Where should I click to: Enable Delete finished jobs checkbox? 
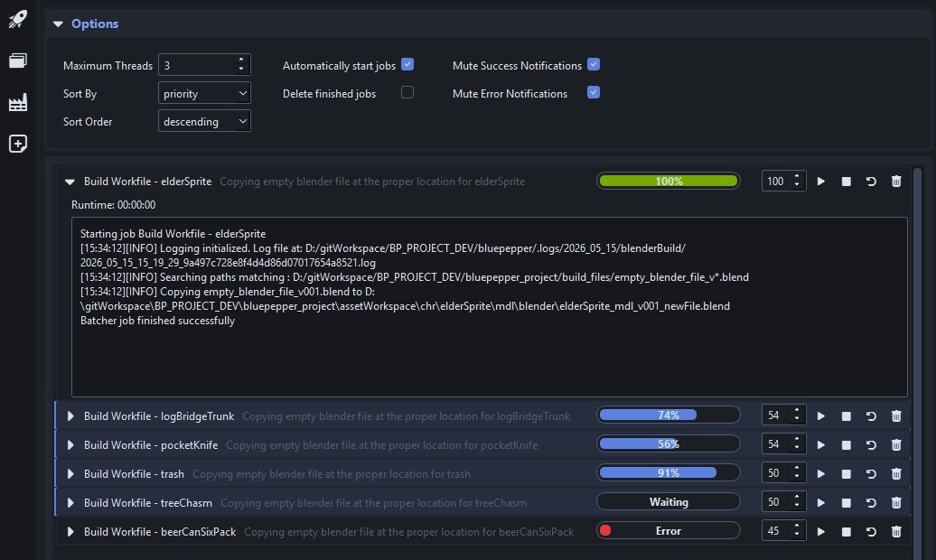407,92
